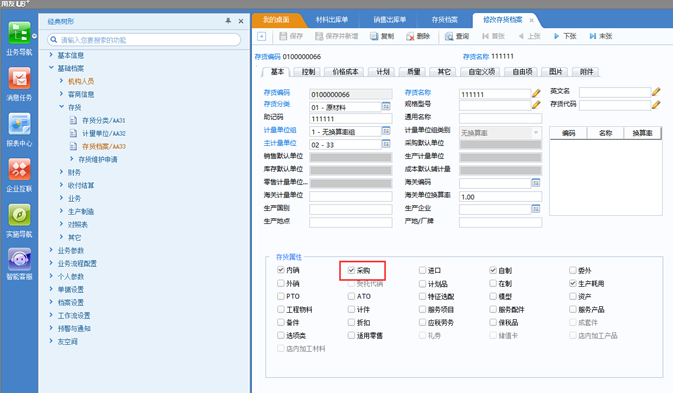673x393 pixels.
Task: Open the 报表中心 sidebar icon
Action: click(x=19, y=124)
